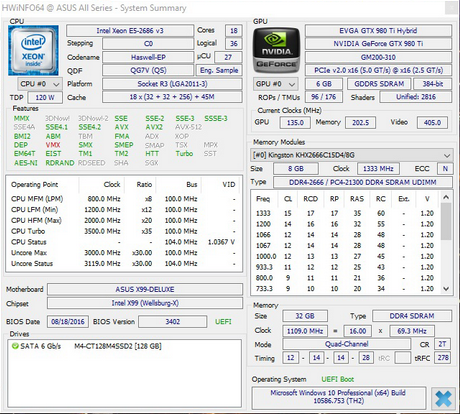
Task: Click the TDP 120 W value
Action: tap(45, 98)
